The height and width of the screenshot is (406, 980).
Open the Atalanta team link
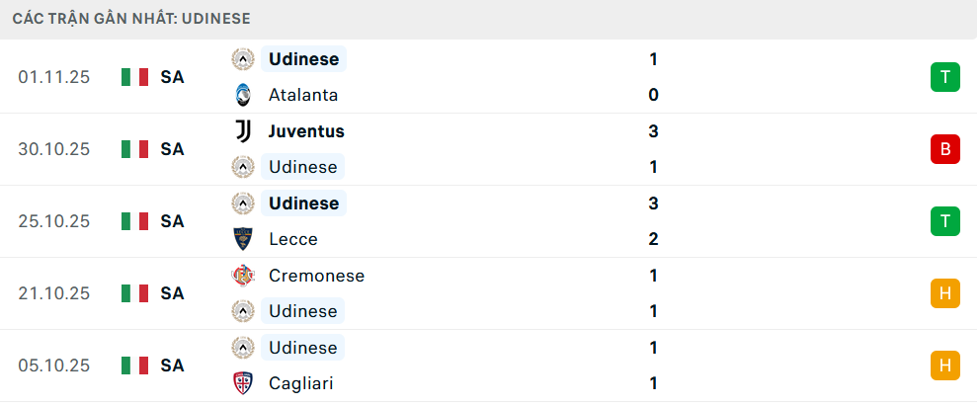pyautogui.click(x=302, y=95)
